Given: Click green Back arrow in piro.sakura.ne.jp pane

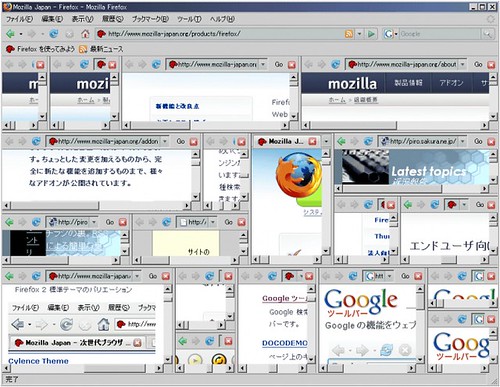Looking at the screenshot, I should (341, 141).
